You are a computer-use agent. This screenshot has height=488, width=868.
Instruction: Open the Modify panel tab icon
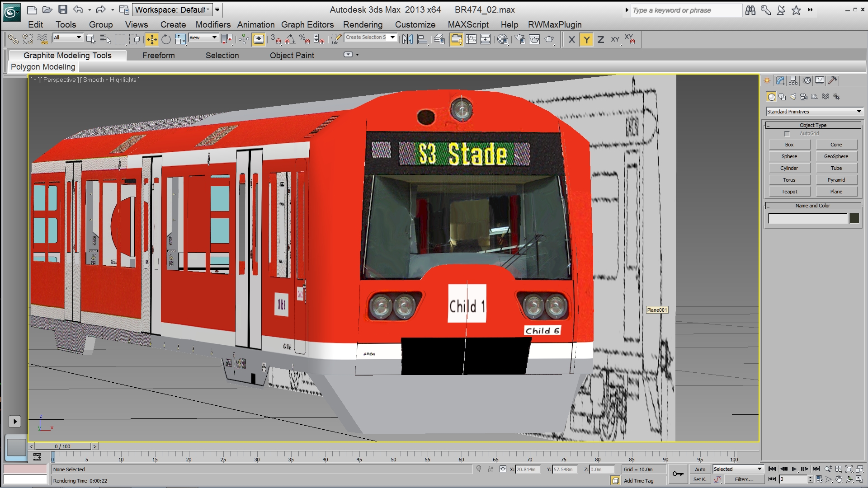click(780, 80)
